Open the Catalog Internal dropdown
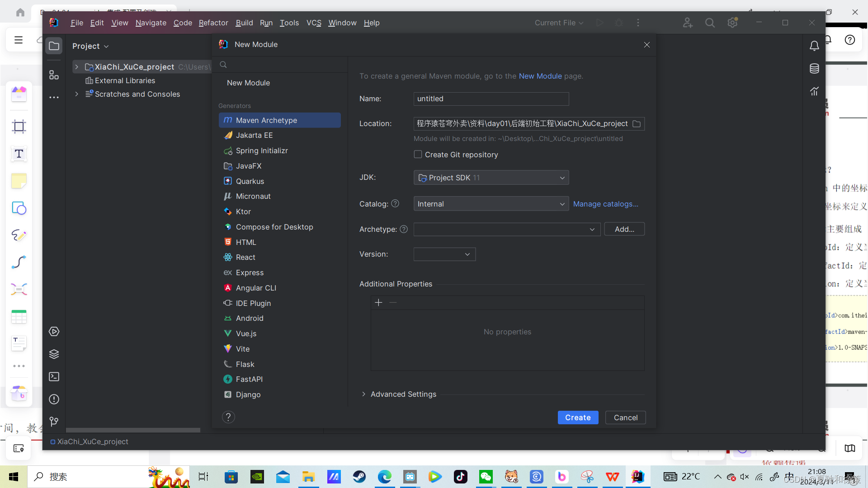 point(491,204)
